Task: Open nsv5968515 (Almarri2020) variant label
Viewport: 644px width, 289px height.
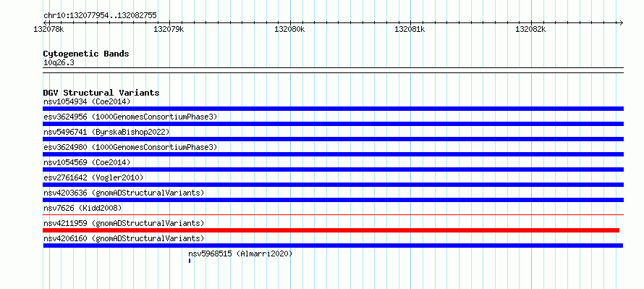Action: click(x=240, y=254)
